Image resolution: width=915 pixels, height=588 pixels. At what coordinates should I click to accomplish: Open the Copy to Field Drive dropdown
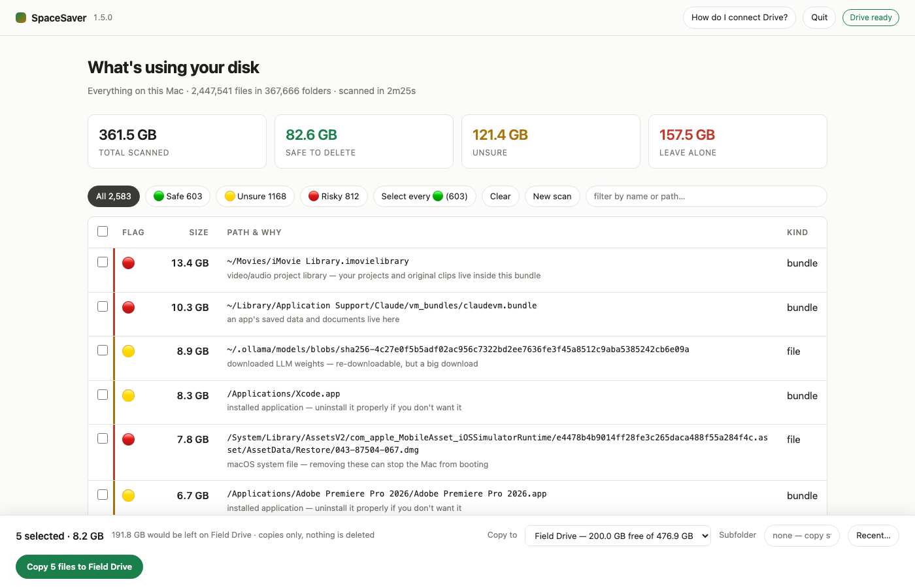pyautogui.click(x=618, y=536)
